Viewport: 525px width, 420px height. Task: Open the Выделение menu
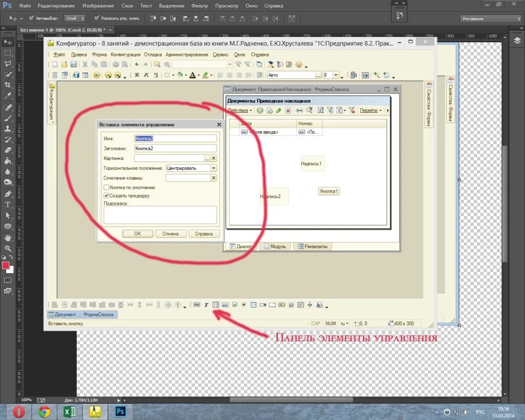[171, 6]
